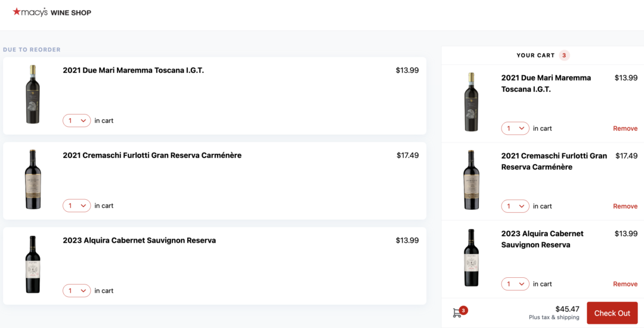Viewport: 644px width, 328px height.
Task: Remove Due Mari Maremma Toscana from cart
Action: (625, 128)
